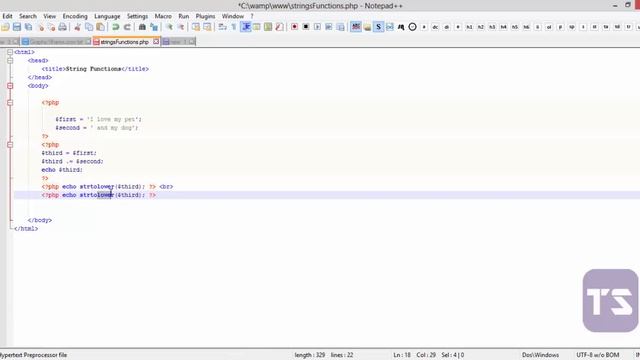Toggle show all characters pilcrow icon
The width and height of the screenshot is (640, 360).
[x=234, y=27]
